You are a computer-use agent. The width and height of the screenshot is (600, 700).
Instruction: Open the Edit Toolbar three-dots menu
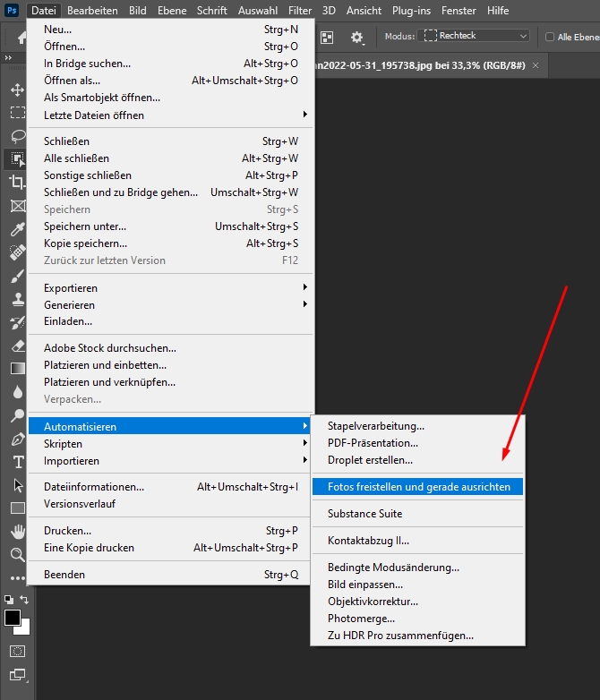(x=17, y=578)
